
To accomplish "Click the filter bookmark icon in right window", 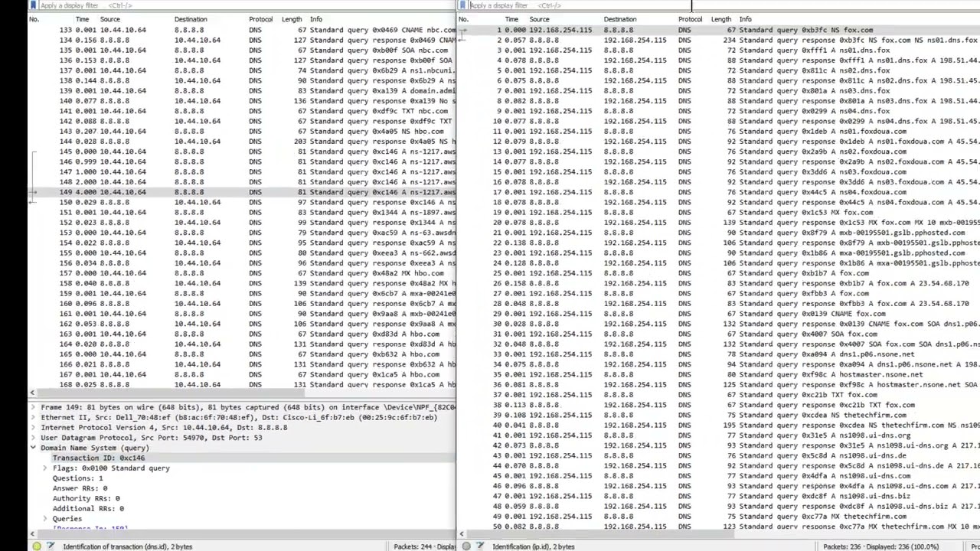I will (x=462, y=5).
